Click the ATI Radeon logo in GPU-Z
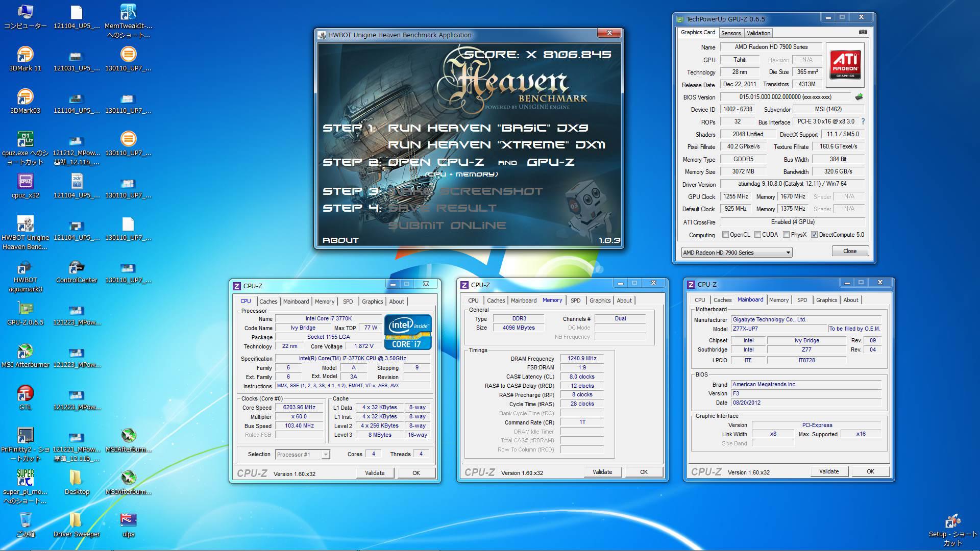The height and width of the screenshot is (551, 980). click(x=845, y=65)
